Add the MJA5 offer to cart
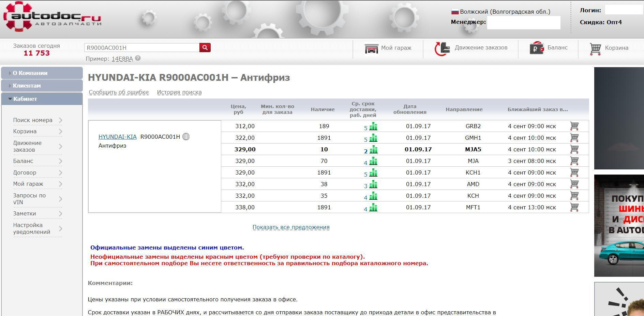Image resolution: width=644 pixels, height=316 pixels. pyautogui.click(x=574, y=149)
